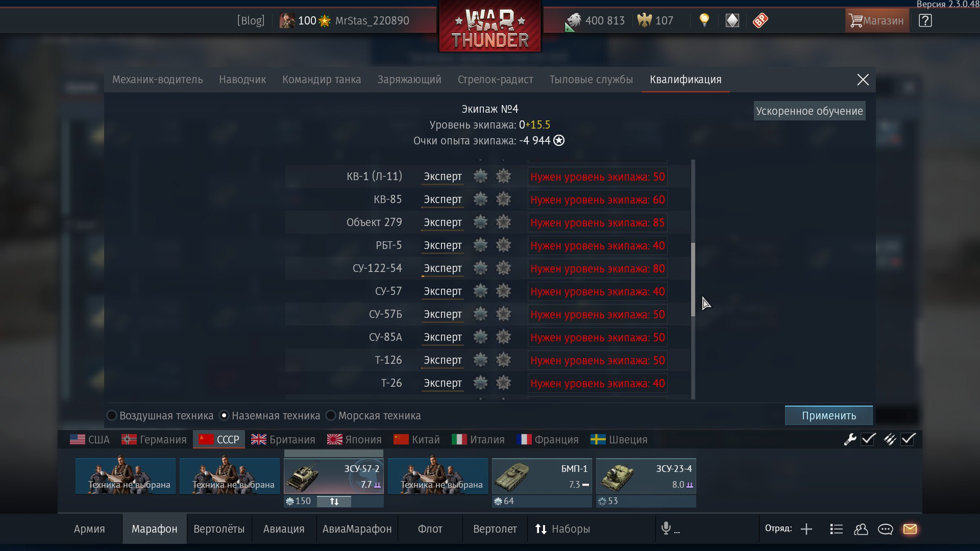Open the contacts friends icon
Screen dimensions: 980x551
(x=861, y=529)
